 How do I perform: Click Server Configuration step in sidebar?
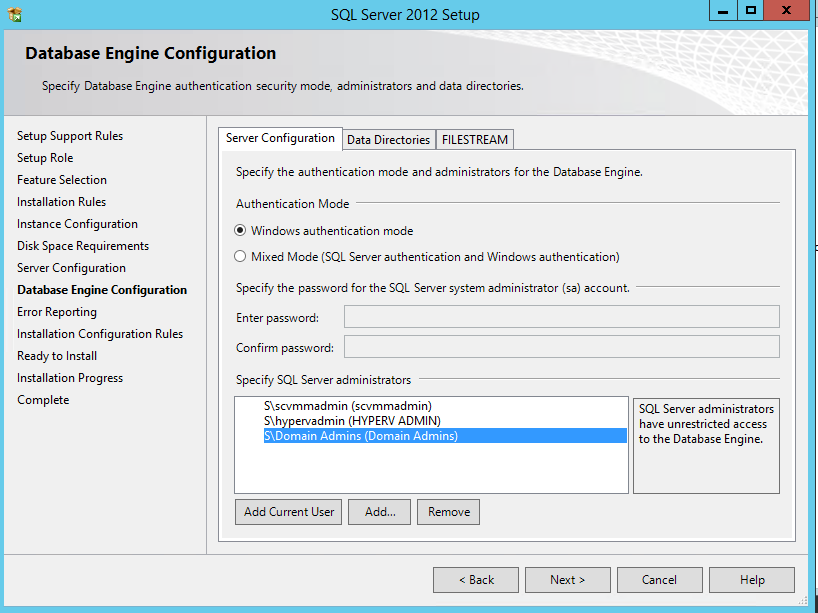click(71, 268)
